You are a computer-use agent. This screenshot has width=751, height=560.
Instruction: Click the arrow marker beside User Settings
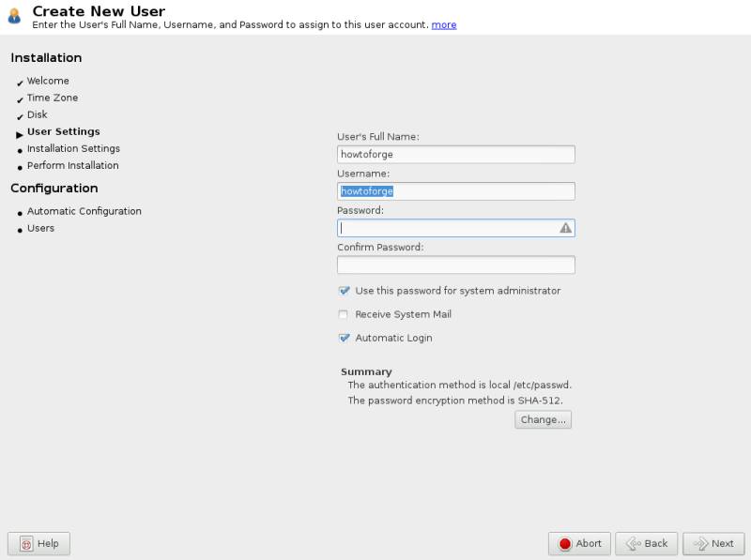[19, 134]
